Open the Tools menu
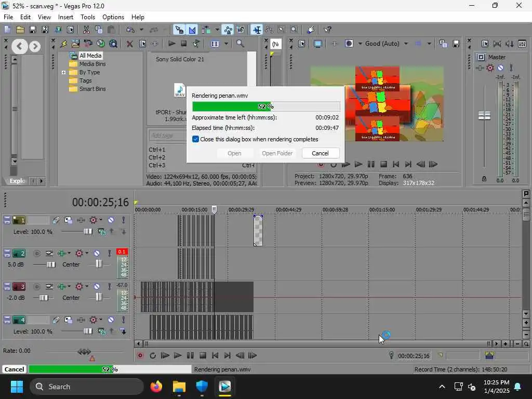This screenshot has height=399, width=532. (x=87, y=17)
